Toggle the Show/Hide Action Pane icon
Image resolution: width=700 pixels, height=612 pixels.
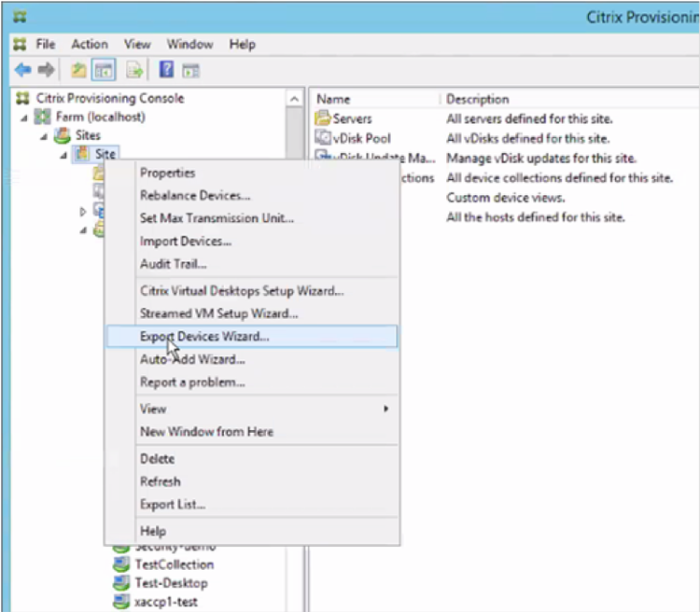click(x=190, y=71)
